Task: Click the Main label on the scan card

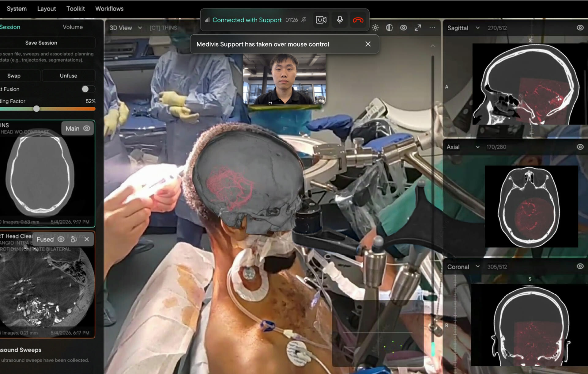Action: (x=73, y=128)
